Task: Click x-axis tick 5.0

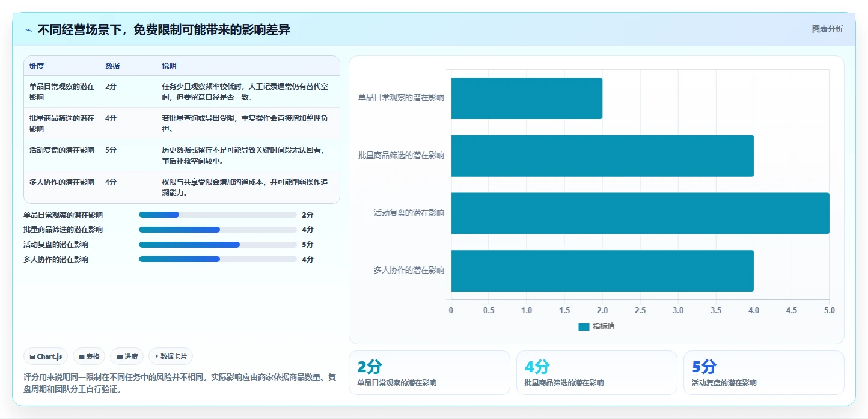Action: pos(830,310)
